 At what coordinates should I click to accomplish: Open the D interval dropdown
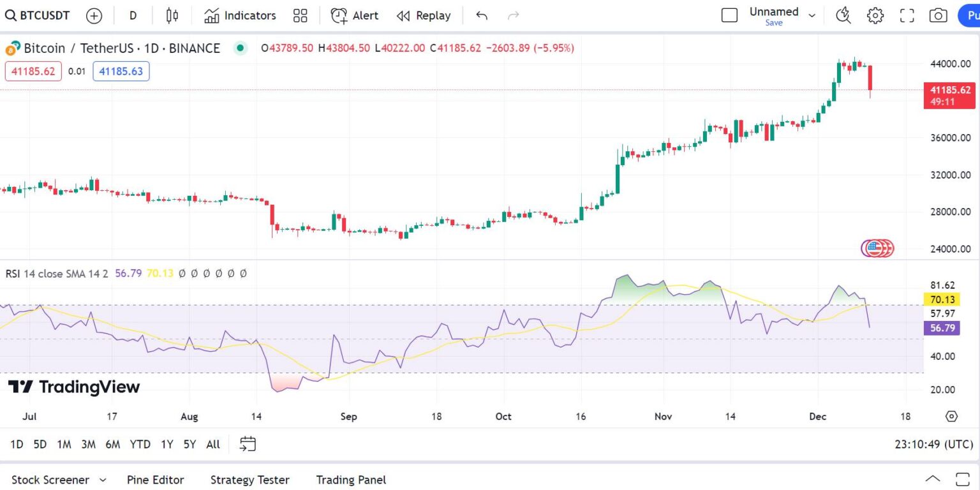coord(133,15)
